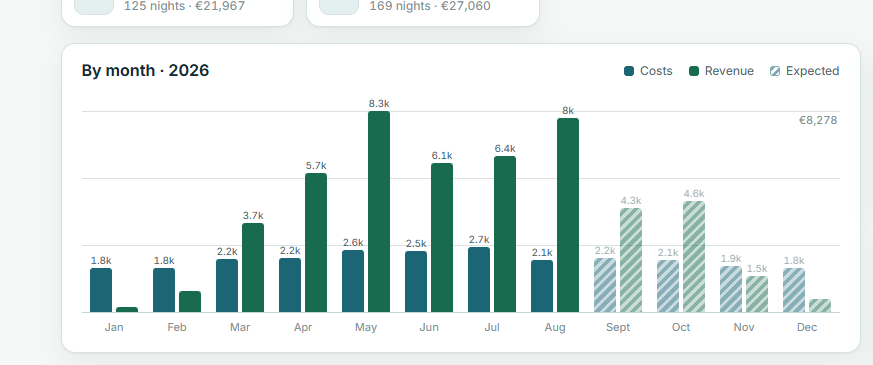The width and height of the screenshot is (873, 365).
Task: Click the Oct expected revenue bar 4.6k
Action: point(694,257)
